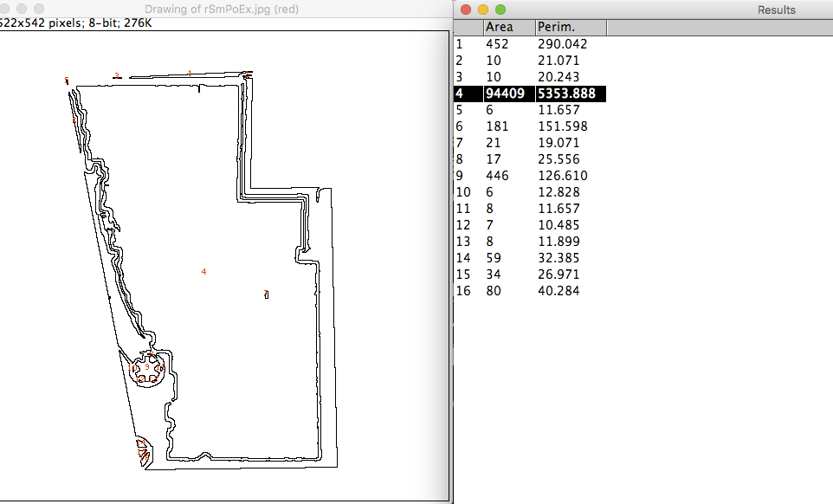The image size is (833, 504).
Task: Zoom the Results window with green button
Action: coord(500,10)
